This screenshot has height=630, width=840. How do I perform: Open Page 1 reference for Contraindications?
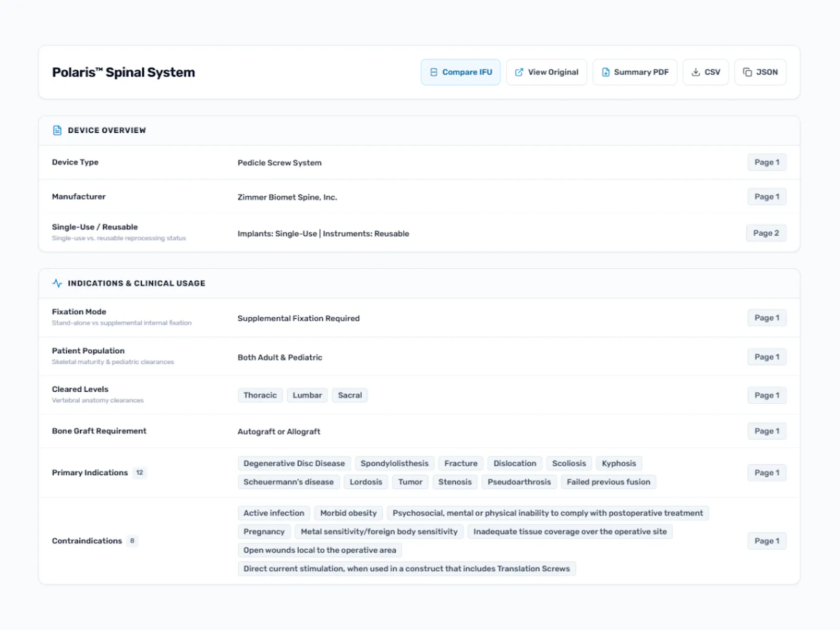(767, 541)
